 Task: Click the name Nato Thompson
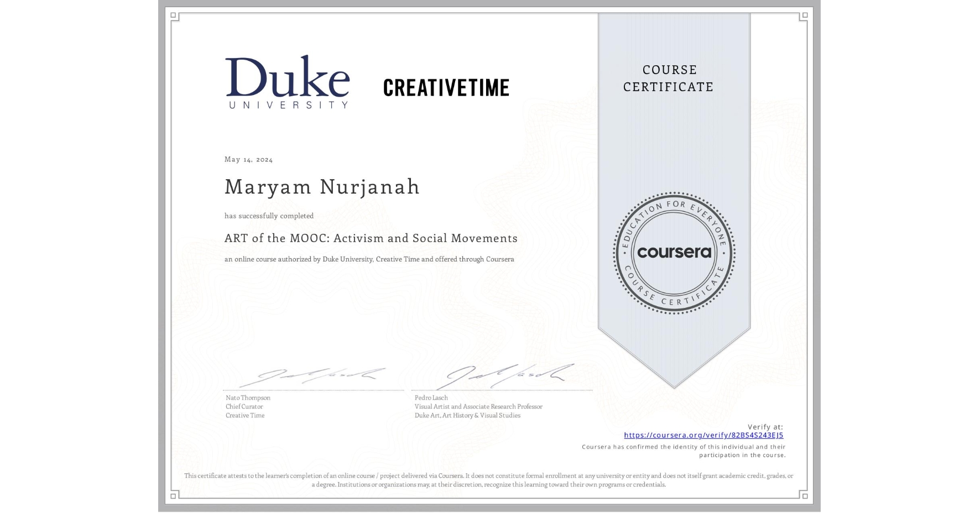coord(248,397)
